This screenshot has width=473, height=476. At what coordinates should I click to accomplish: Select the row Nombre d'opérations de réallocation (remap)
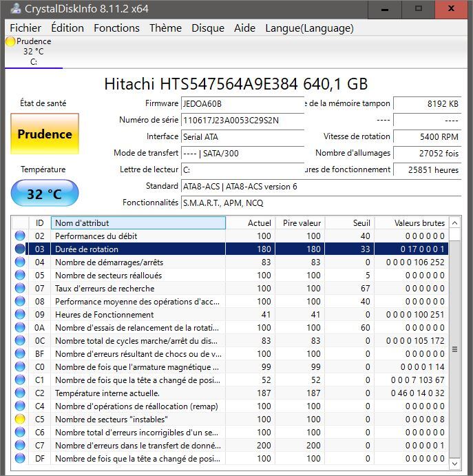pyautogui.click(x=230, y=406)
